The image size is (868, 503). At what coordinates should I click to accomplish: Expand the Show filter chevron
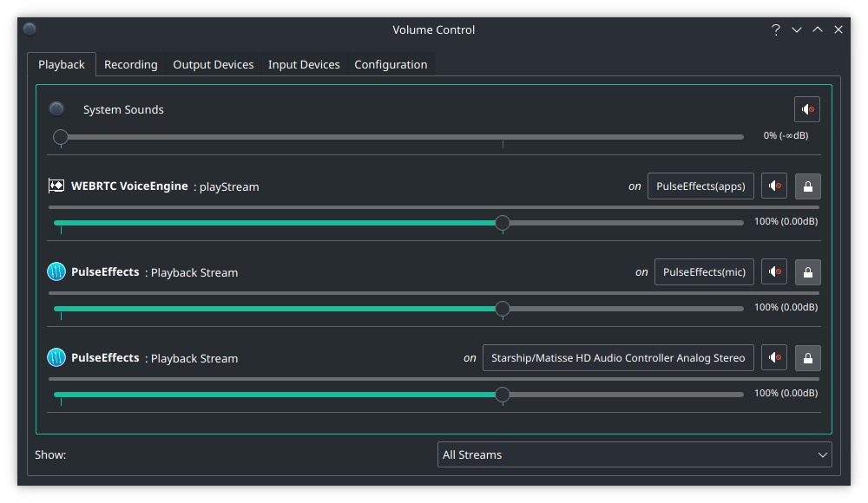click(822, 454)
